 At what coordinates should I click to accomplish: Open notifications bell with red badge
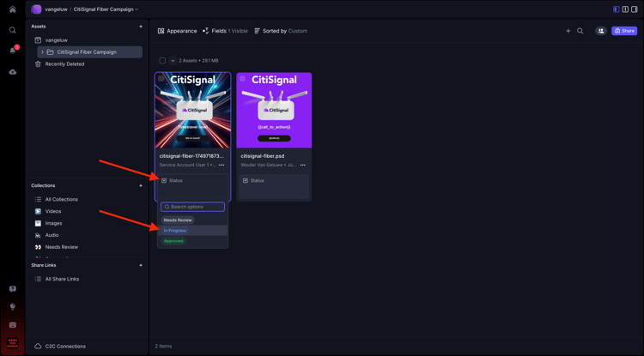(13, 51)
